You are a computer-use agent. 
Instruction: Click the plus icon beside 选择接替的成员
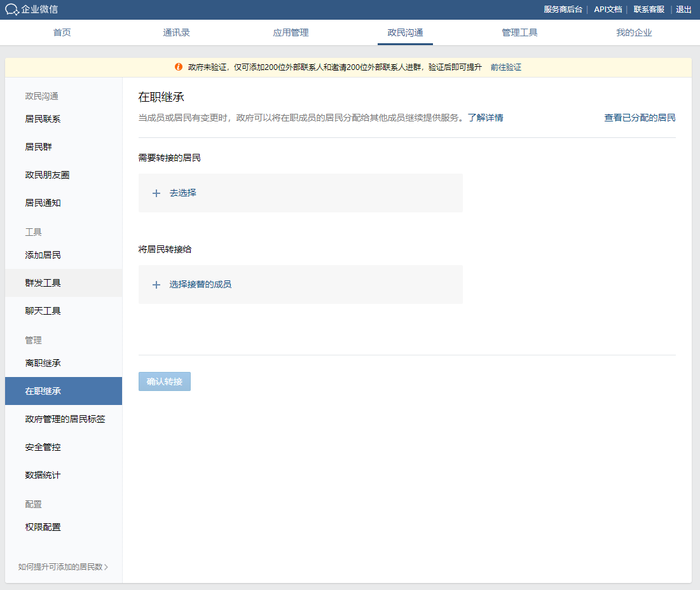pyautogui.click(x=156, y=285)
